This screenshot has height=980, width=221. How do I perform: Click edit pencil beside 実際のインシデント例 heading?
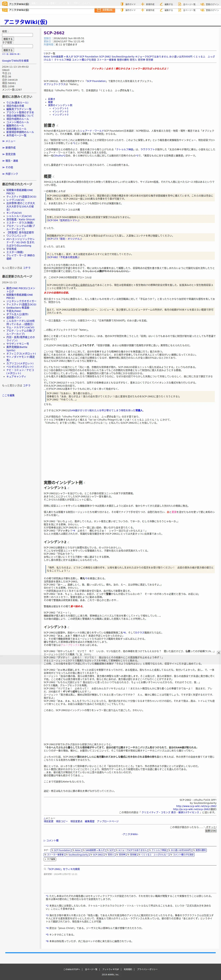[x=84, y=483]
